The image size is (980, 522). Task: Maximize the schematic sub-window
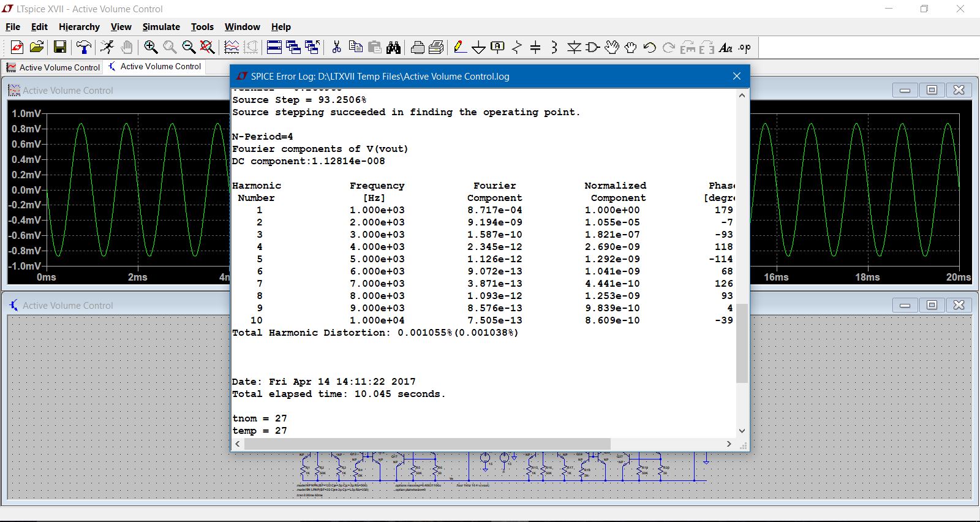[932, 305]
